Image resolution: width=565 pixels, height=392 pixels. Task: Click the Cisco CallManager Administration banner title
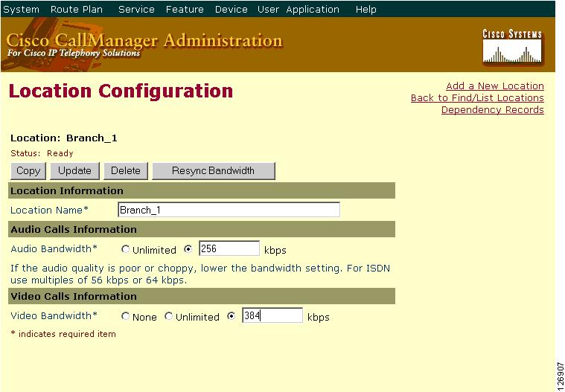coord(144,40)
